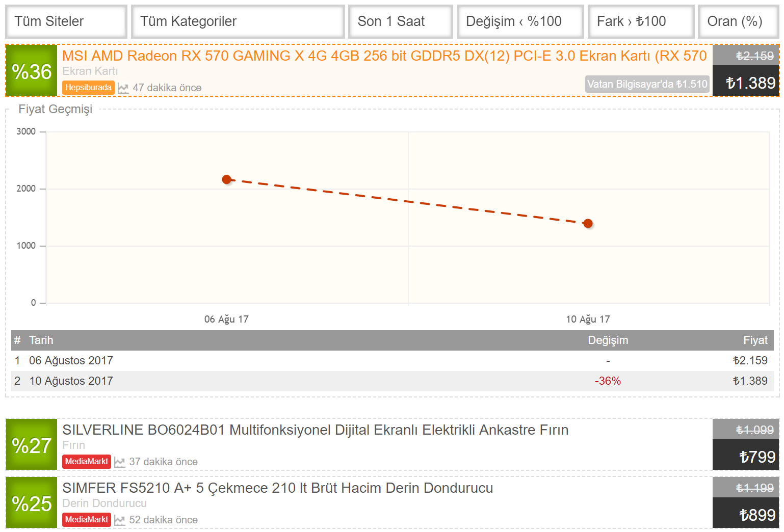784x532 pixels.
Task: Click the Hepsiburada store badge
Action: (88, 88)
